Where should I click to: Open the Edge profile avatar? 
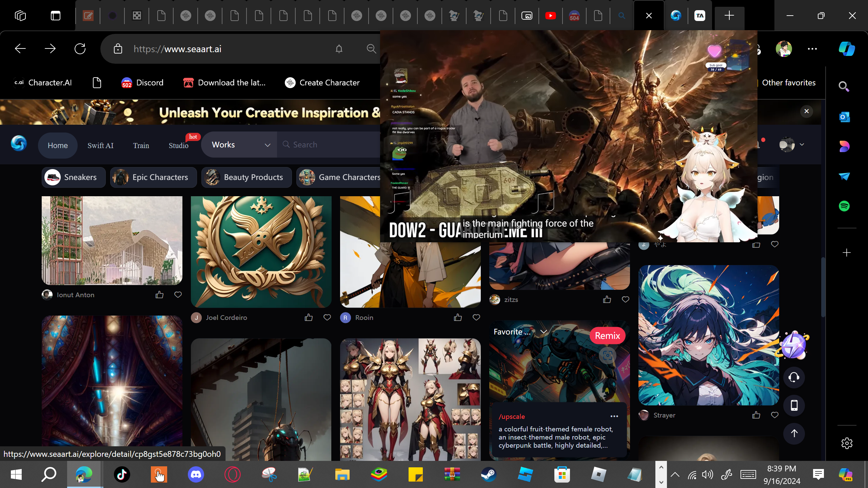click(x=784, y=49)
